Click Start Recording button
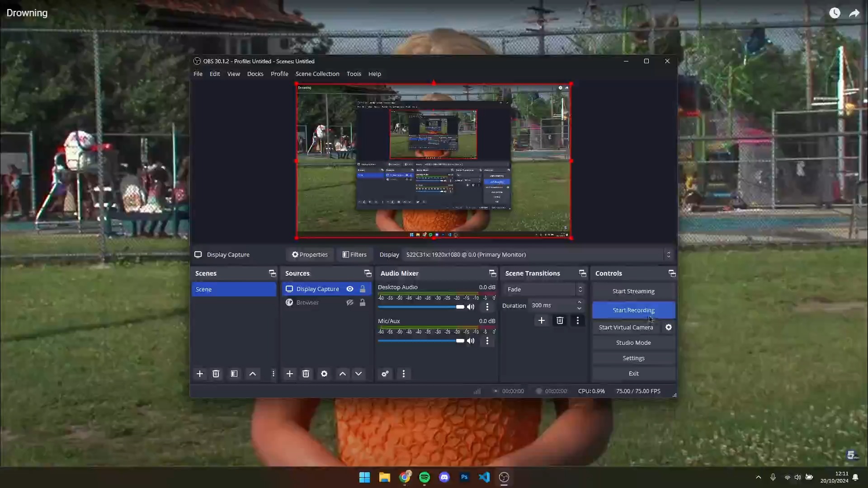 point(633,310)
